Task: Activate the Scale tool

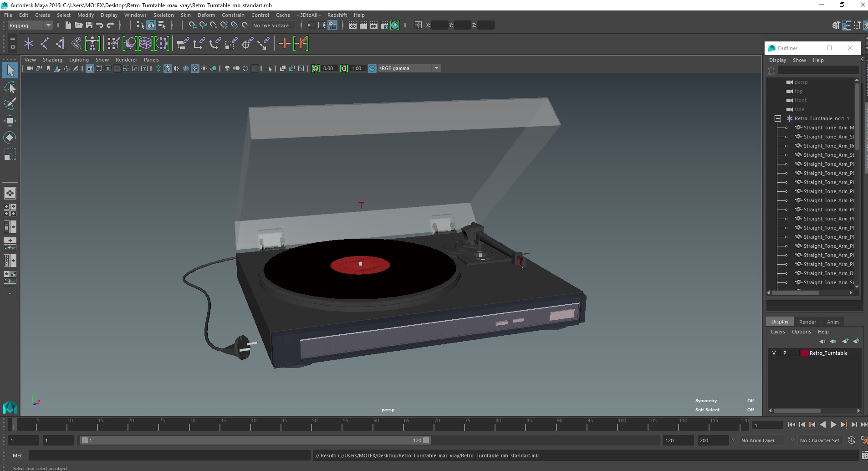Action: 10,154
